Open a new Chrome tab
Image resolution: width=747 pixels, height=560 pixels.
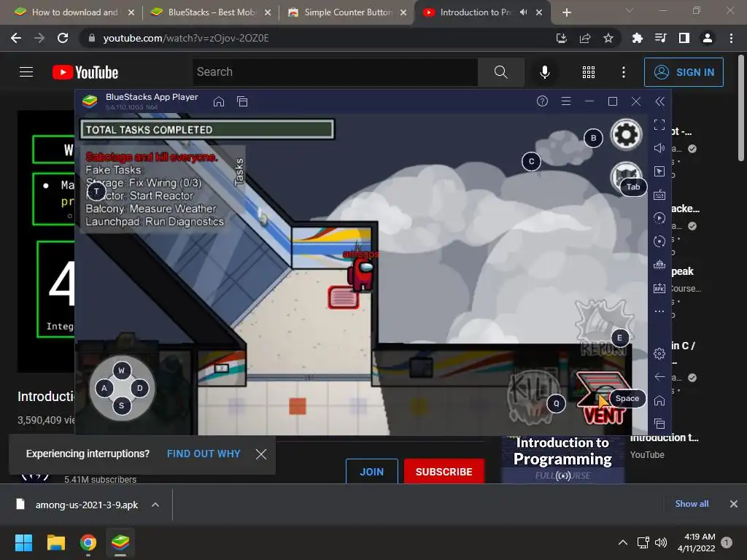[566, 13]
